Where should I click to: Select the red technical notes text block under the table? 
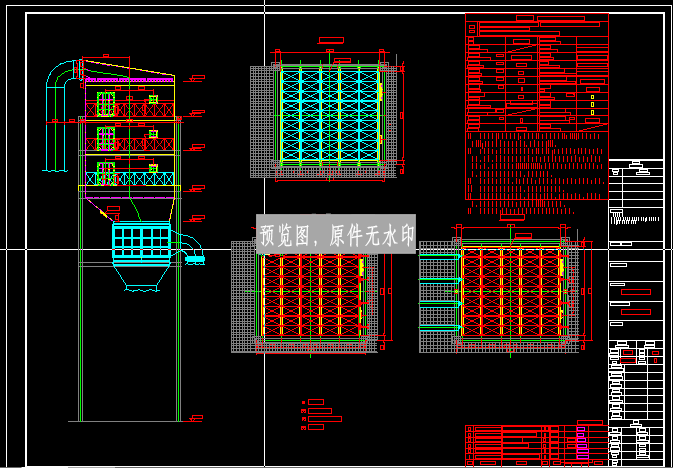click(537, 173)
